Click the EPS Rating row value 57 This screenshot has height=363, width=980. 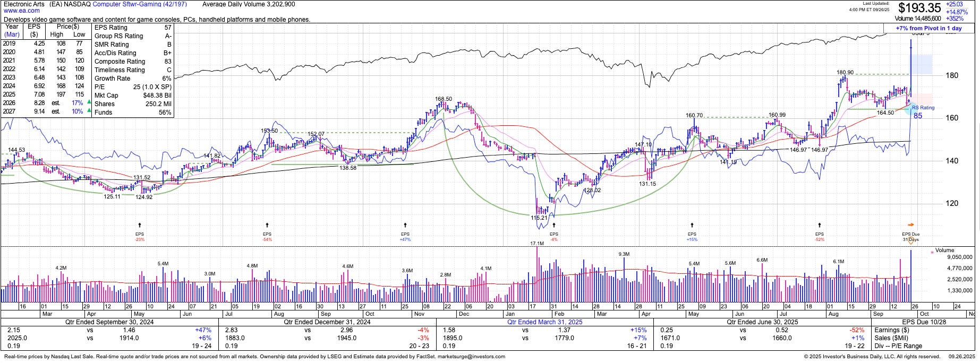(x=168, y=28)
